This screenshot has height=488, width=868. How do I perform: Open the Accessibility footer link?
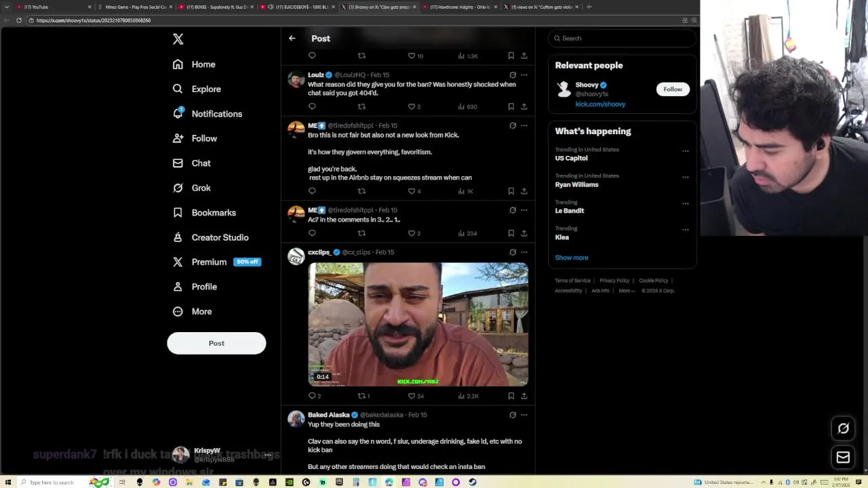(x=568, y=291)
